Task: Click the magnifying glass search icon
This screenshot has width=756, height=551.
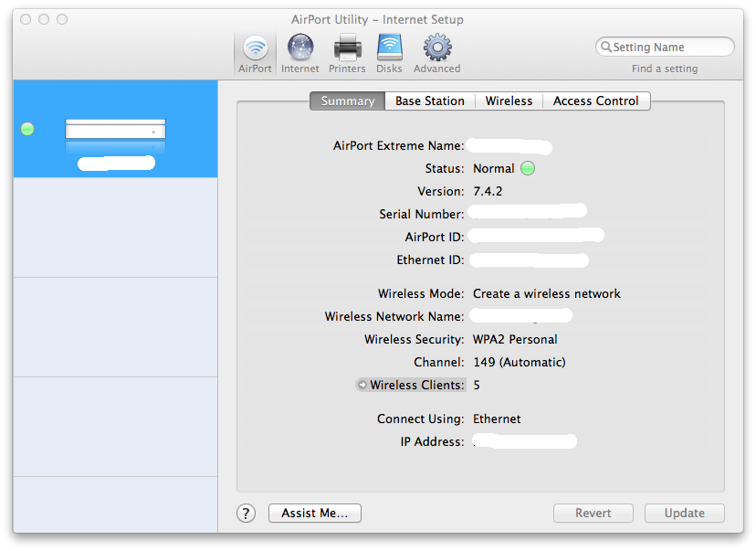Action: [605, 47]
